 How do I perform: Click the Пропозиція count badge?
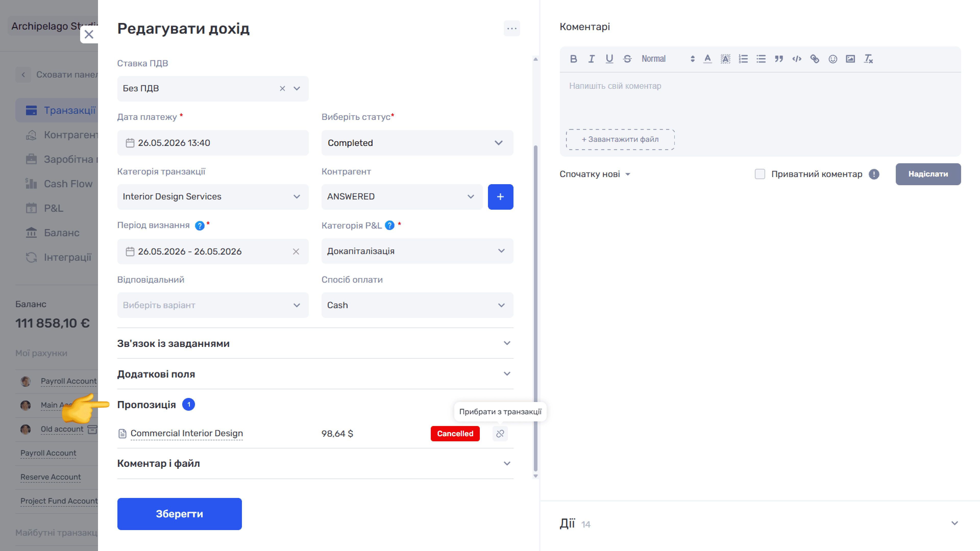[188, 405]
